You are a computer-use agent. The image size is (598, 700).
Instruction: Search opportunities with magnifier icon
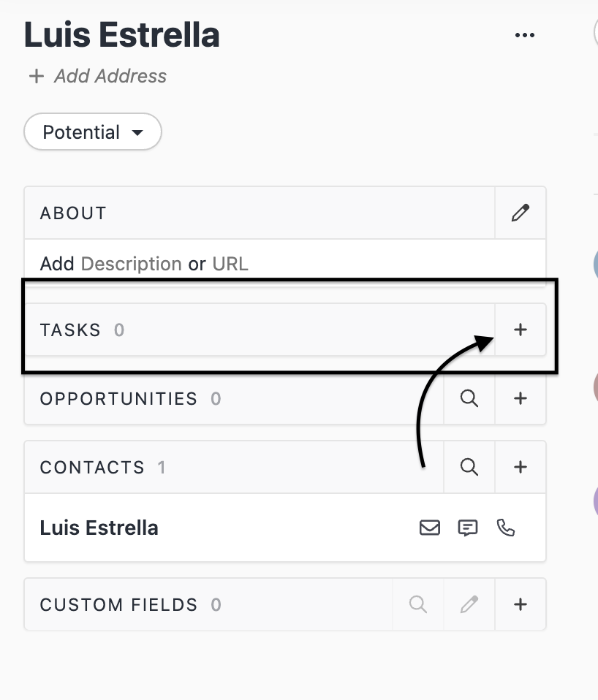469,398
